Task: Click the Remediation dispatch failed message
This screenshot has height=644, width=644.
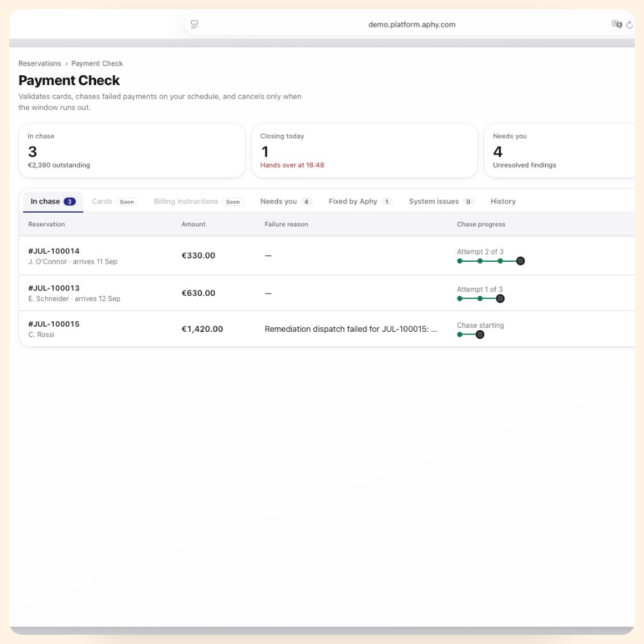Action: pyautogui.click(x=351, y=329)
